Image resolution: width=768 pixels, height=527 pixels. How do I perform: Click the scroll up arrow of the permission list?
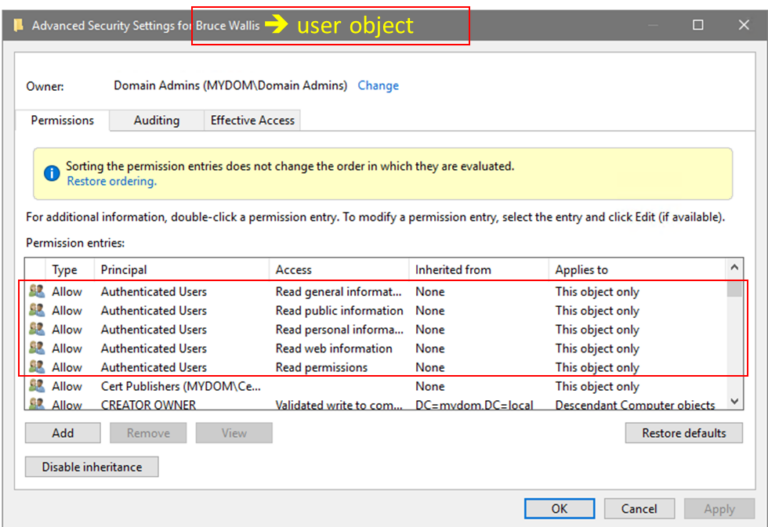click(734, 267)
